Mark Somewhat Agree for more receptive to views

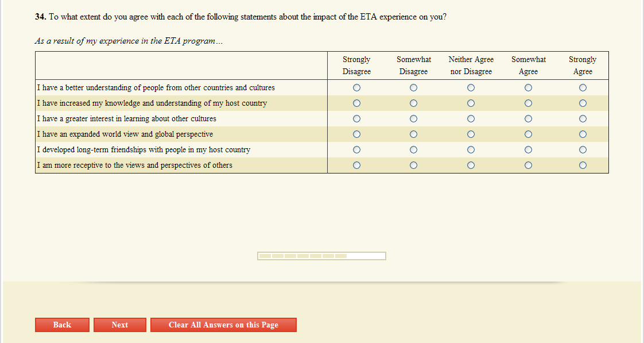pos(528,165)
